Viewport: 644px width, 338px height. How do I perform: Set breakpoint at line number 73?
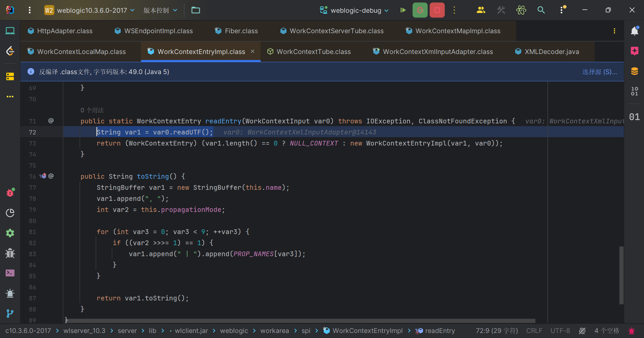pyautogui.click(x=33, y=143)
